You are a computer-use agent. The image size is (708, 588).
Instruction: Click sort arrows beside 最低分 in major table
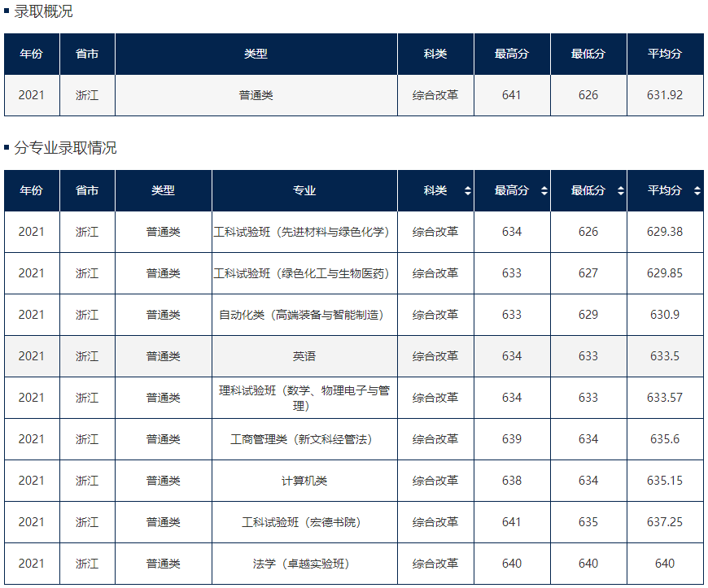tap(620, 191)
